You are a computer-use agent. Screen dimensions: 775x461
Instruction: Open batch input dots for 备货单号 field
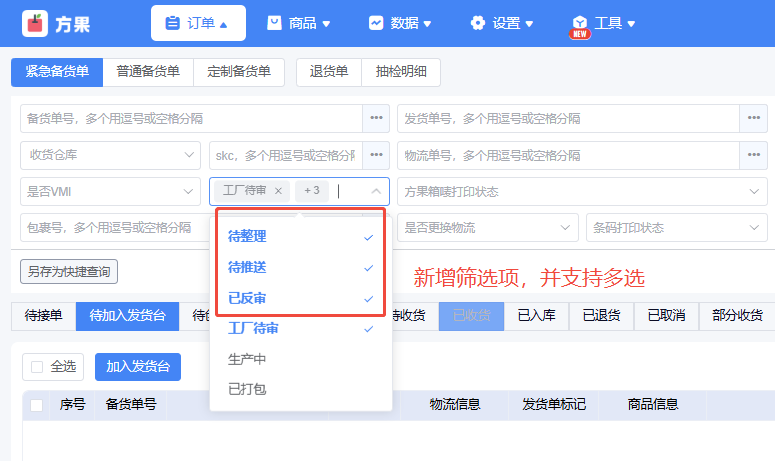pos(376,118)
